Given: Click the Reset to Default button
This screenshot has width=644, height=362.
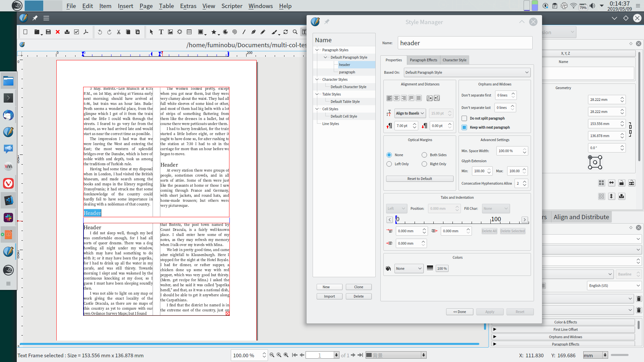Looking at the screenshot, I should (420, 179).
